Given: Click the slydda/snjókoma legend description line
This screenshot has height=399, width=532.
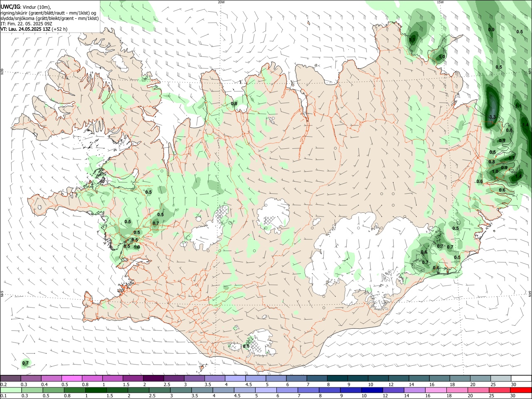Looking at the screenshot, I should click(x=49, y=18).
